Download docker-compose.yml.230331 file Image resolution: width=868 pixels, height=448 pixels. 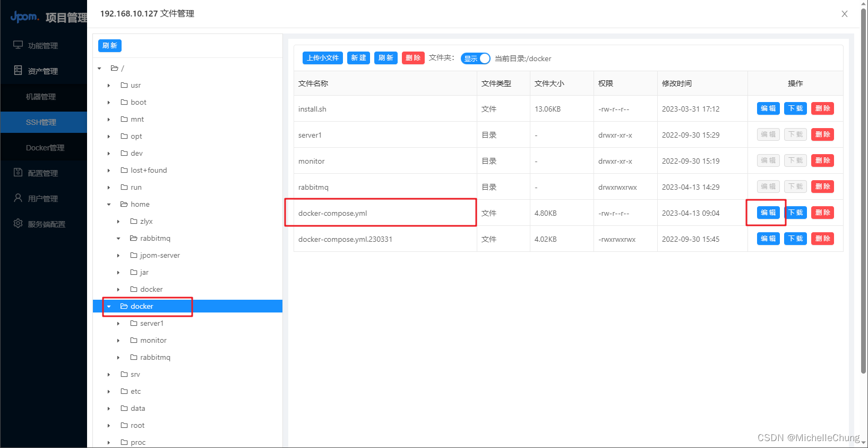(795, 239)
